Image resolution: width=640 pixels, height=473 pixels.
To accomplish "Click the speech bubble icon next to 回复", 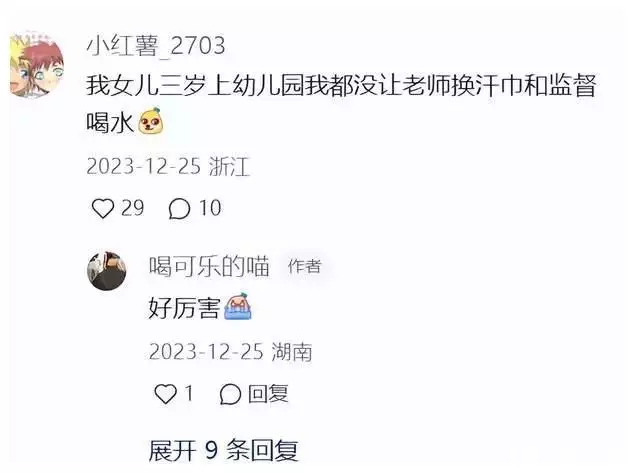I will pyautogui.click(x=230, y=394).
